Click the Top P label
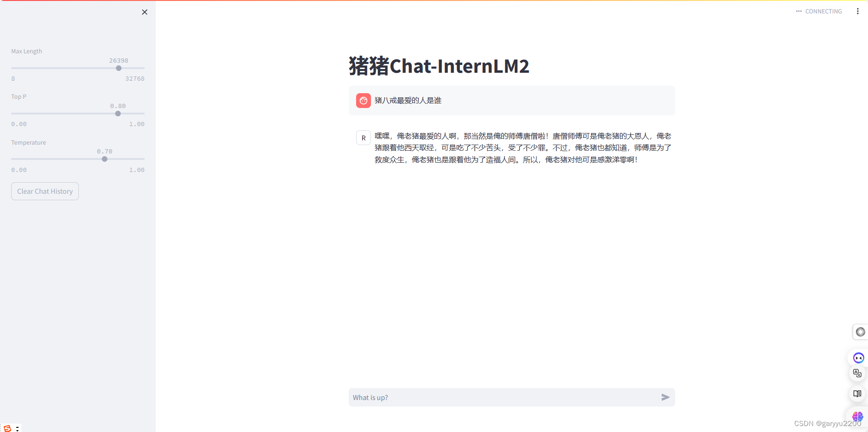Screen dimensions: 868x432 click(x=19, y=96)
